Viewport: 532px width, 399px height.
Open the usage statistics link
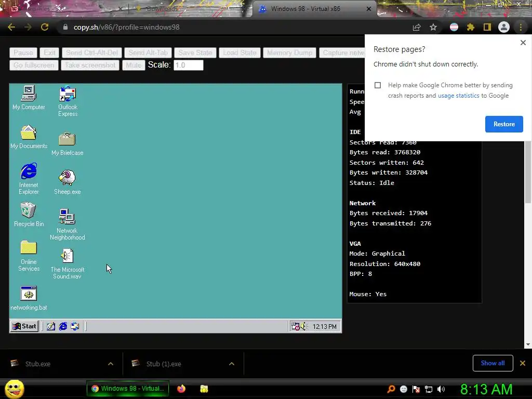tap(458, 96)
